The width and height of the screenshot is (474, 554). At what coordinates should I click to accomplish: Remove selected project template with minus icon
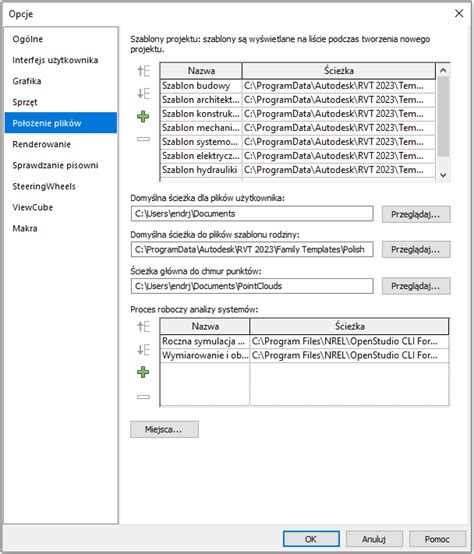[x=143, y=139]
